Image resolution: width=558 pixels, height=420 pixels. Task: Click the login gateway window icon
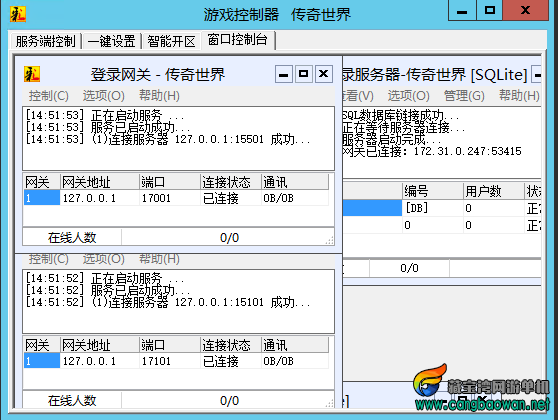click(32, 74)
